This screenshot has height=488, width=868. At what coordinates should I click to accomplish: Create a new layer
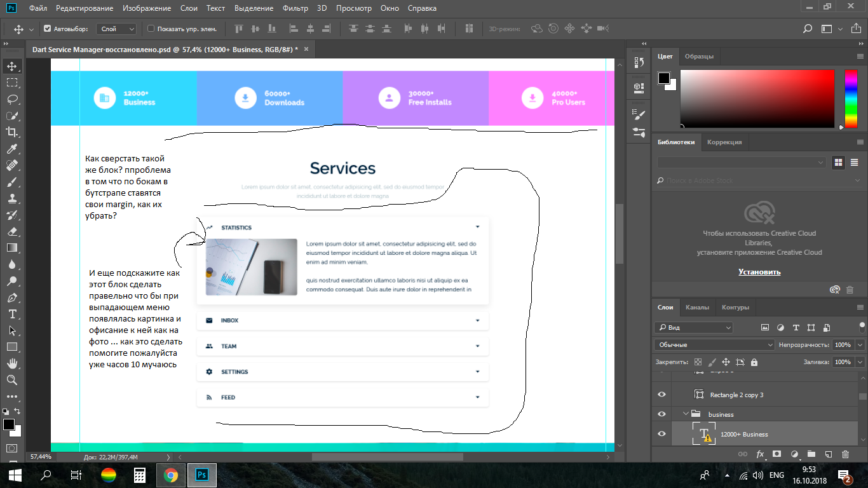click(x=828, y=454)
